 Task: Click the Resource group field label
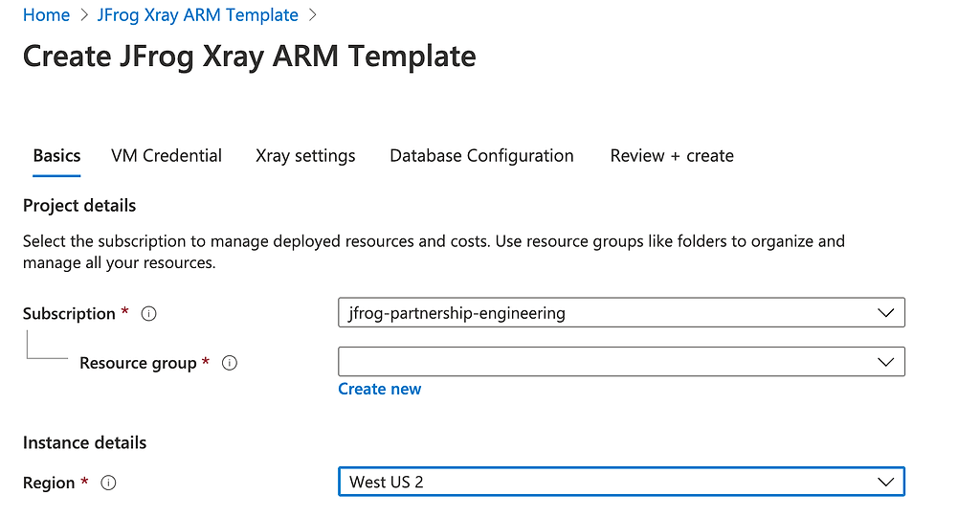138,363
